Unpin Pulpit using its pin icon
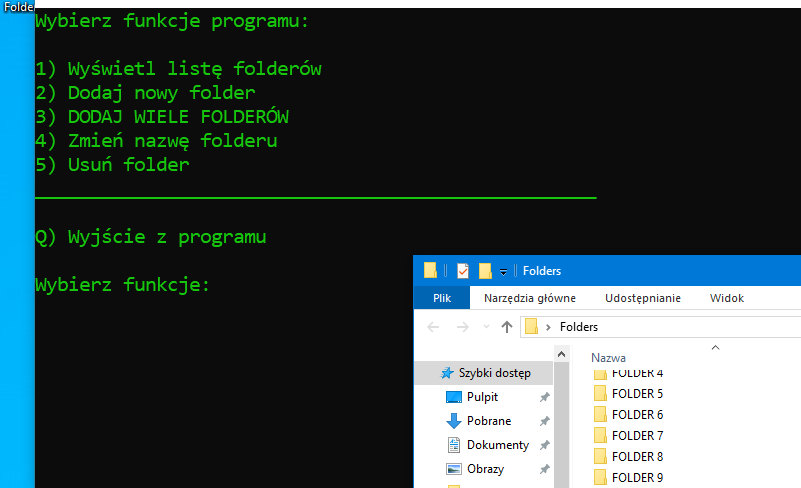The image size is (801, 488). click(x=545, y=397)
